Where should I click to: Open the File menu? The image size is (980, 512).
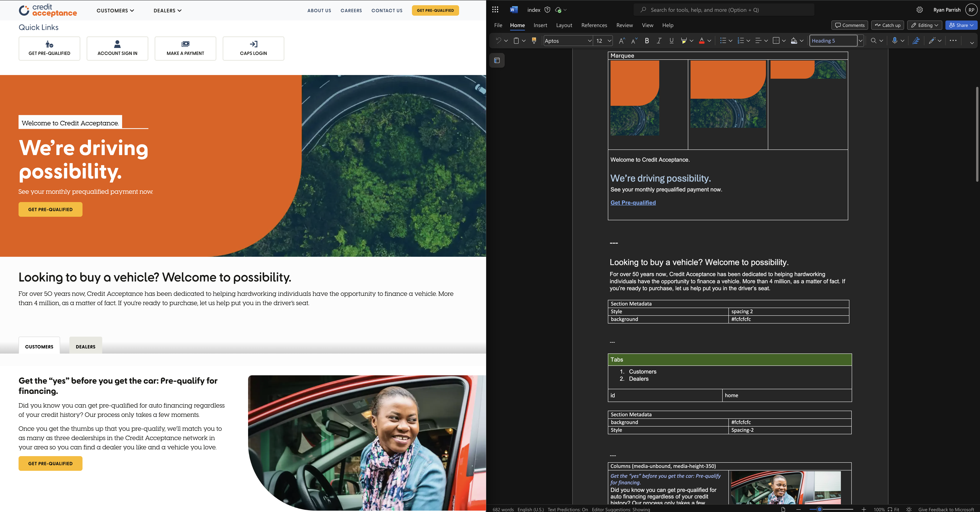(x=498, y=25)
